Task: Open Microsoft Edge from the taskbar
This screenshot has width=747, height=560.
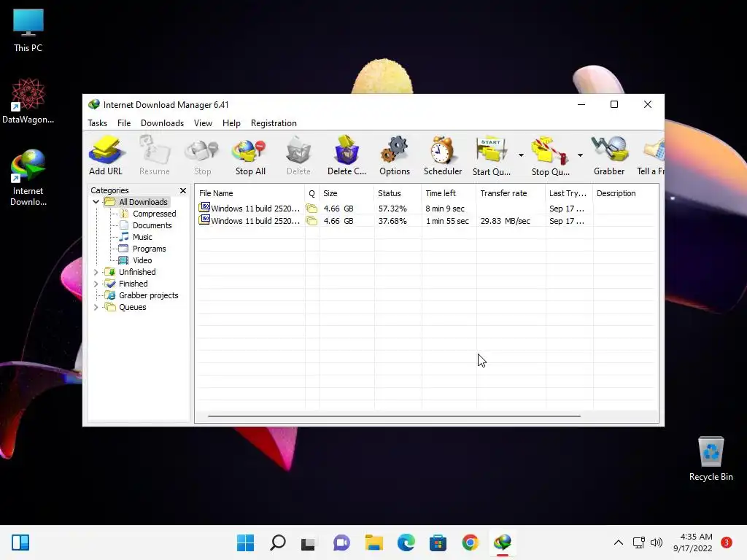Action: coord(406,542)
